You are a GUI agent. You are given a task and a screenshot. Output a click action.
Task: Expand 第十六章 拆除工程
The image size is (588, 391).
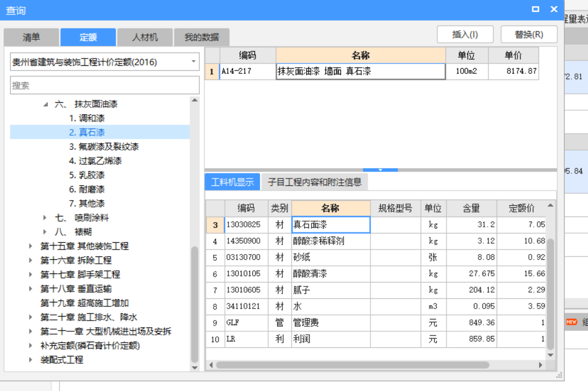[x=31, y=260]
